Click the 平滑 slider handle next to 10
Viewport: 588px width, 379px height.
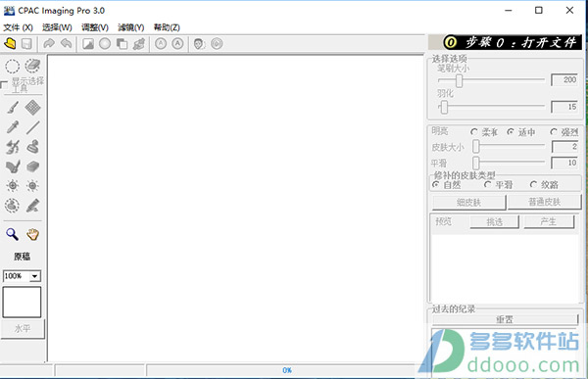point(476,163)
